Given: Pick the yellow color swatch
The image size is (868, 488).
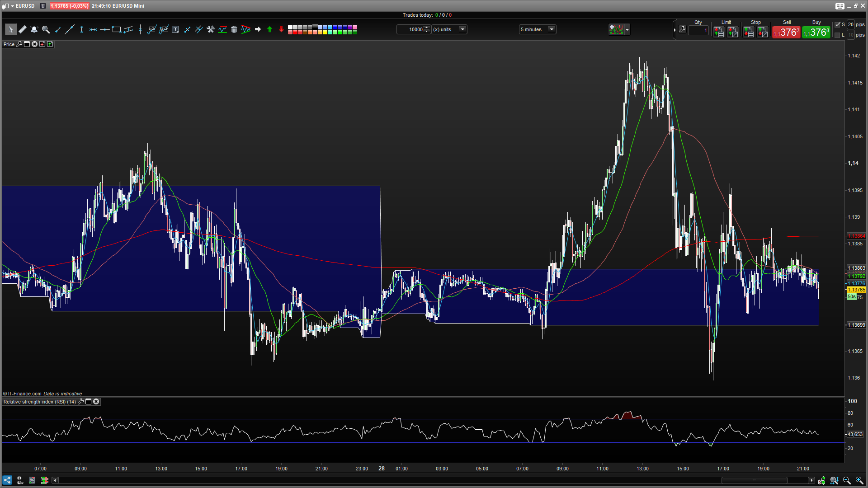Looking at the screenshot, I should tap(325, 32).
